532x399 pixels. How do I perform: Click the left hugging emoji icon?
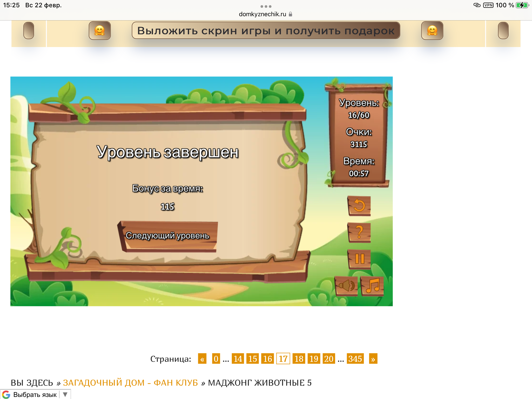click(99, 31)
